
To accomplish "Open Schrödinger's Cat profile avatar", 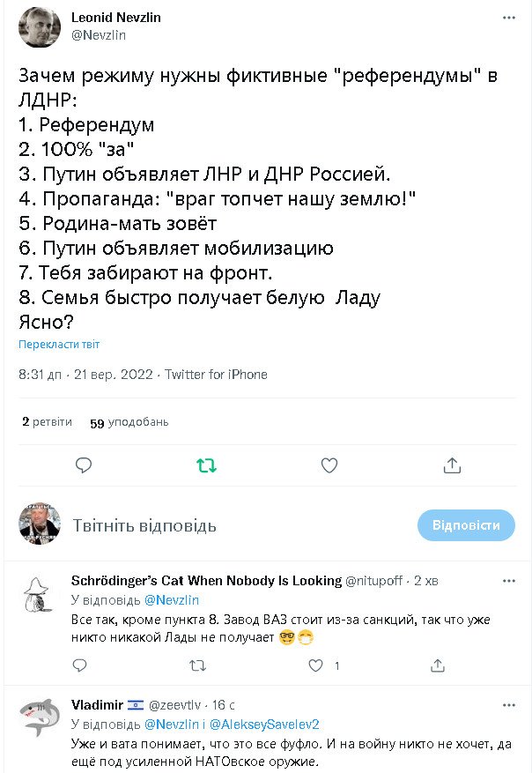I will point(40,594).
